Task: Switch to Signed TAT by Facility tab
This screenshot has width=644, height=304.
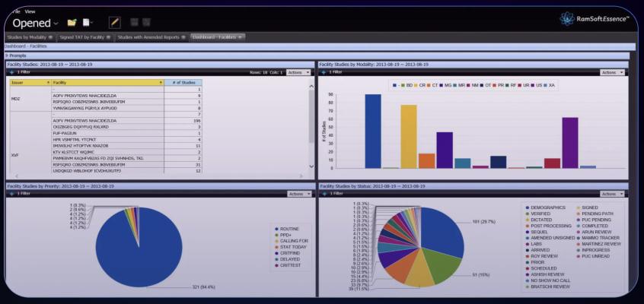Action: coord(83,36)
